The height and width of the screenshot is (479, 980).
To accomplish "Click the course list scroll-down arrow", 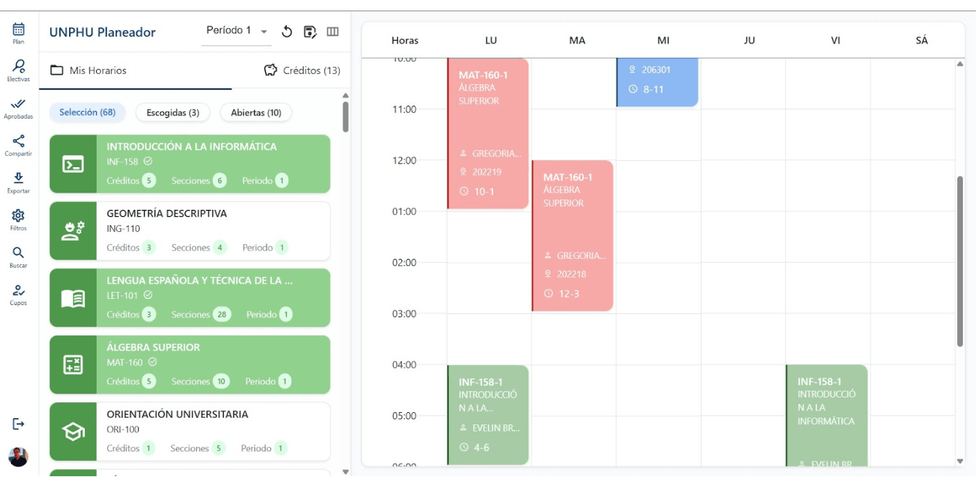I will [x=346, y=472].
